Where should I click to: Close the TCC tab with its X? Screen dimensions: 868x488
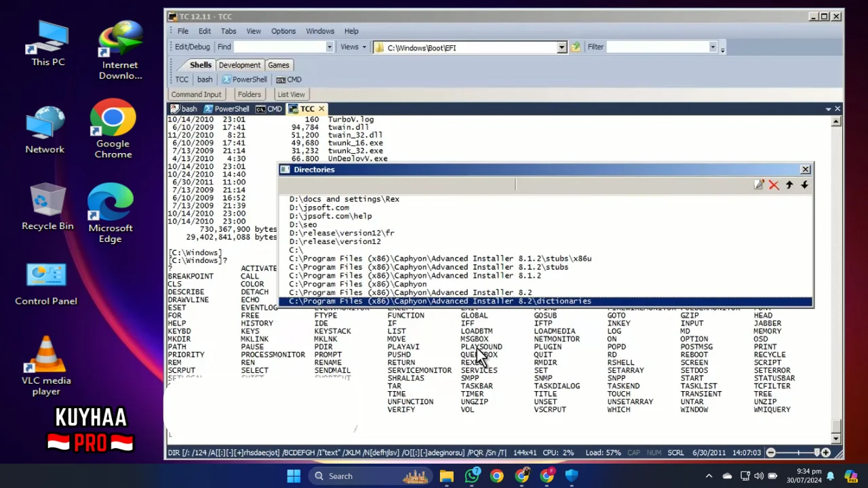321,108
